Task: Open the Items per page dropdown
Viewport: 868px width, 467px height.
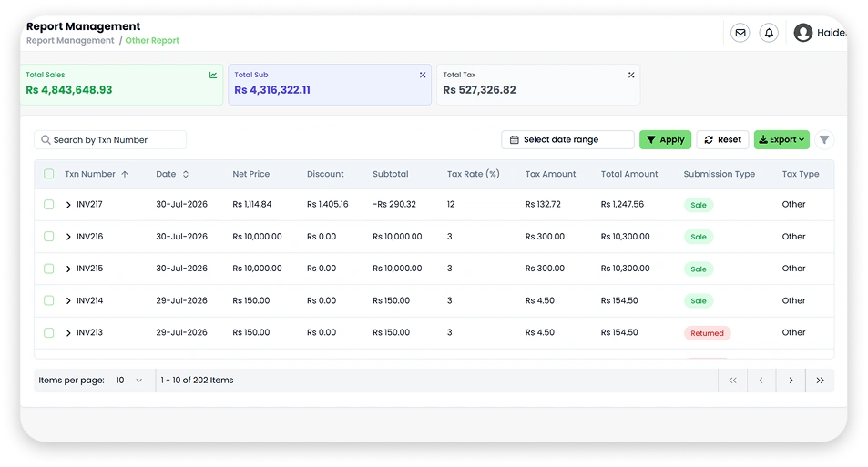Action: pos(129,381)
